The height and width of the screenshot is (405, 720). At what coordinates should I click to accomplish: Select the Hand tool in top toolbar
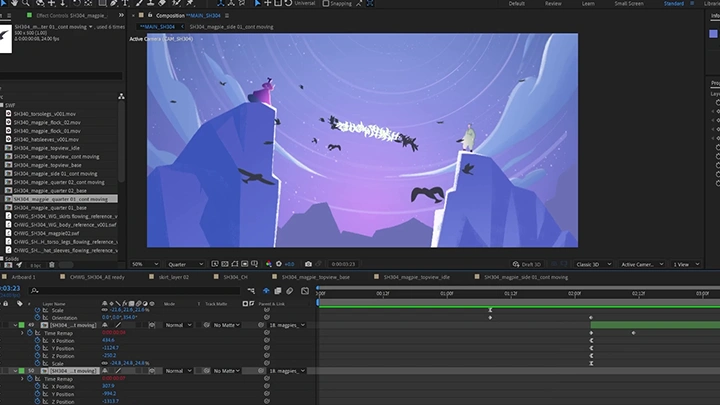(14, 3)
